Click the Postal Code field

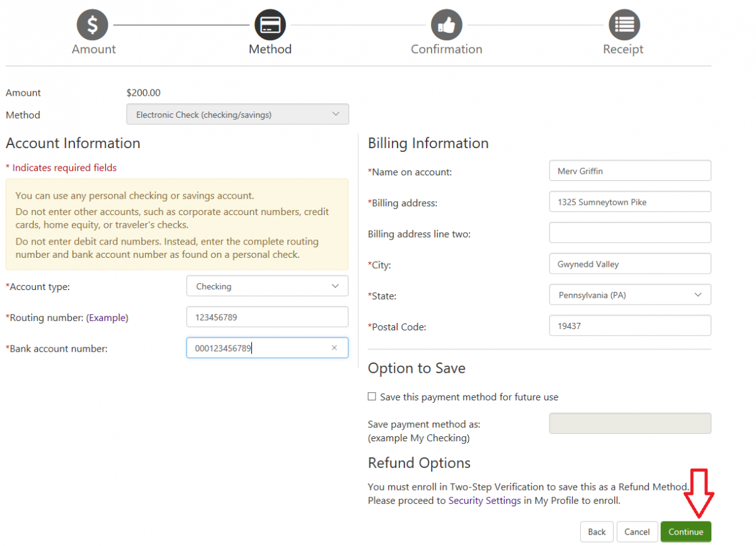point(630,326)
